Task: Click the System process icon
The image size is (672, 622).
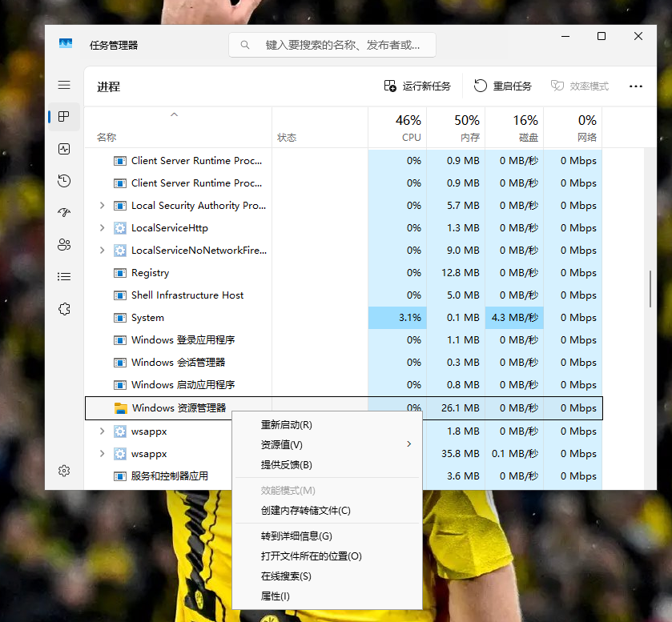Action: (120, 318)
